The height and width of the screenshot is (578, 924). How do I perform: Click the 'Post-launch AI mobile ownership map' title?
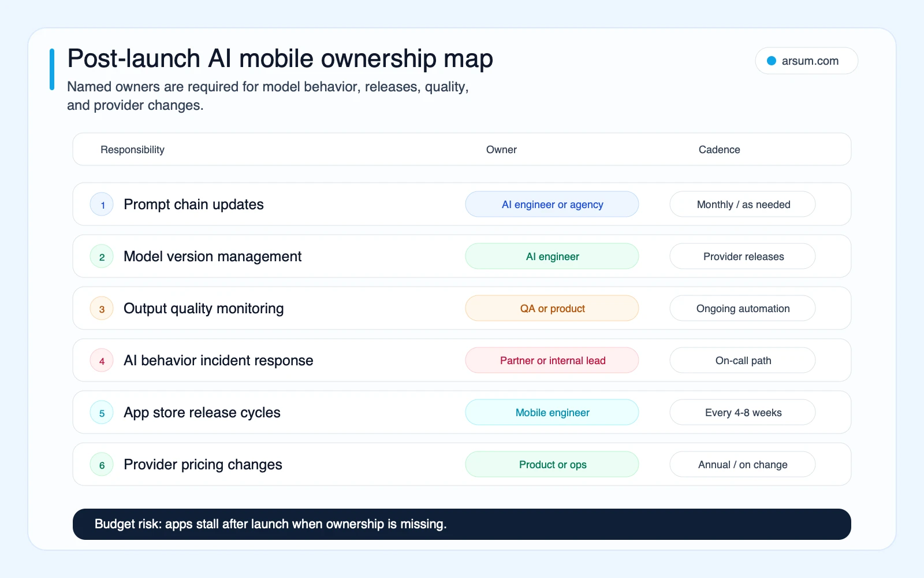pyautogui.click(x=280, y=59)
